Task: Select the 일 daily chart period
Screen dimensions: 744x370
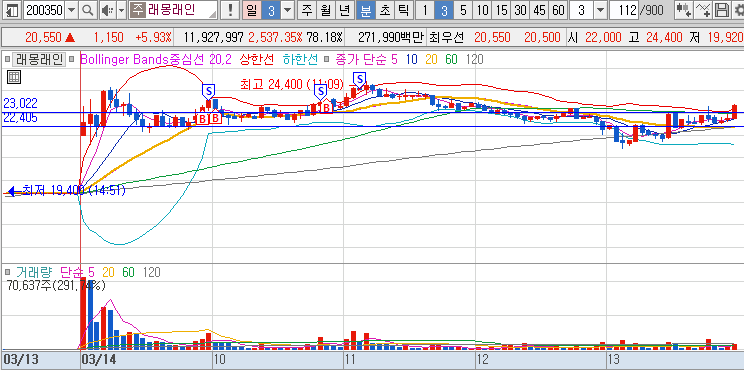Action: click(251, 10)
